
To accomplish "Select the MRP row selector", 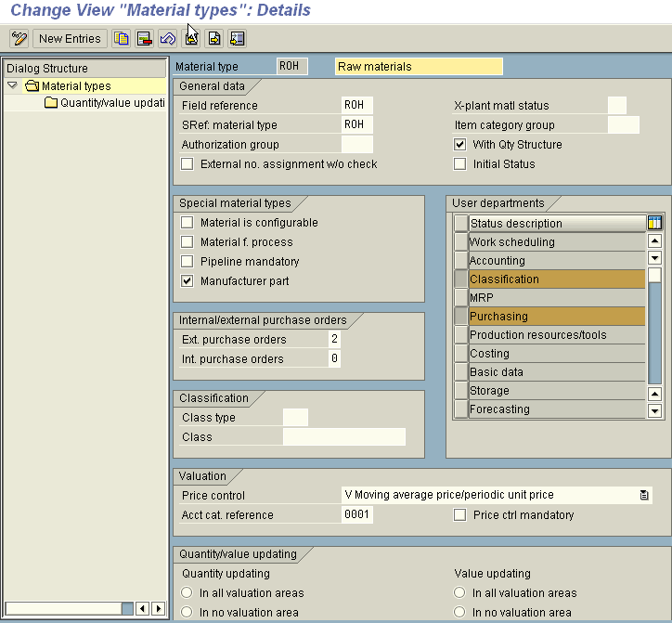I will coord(461,297).
